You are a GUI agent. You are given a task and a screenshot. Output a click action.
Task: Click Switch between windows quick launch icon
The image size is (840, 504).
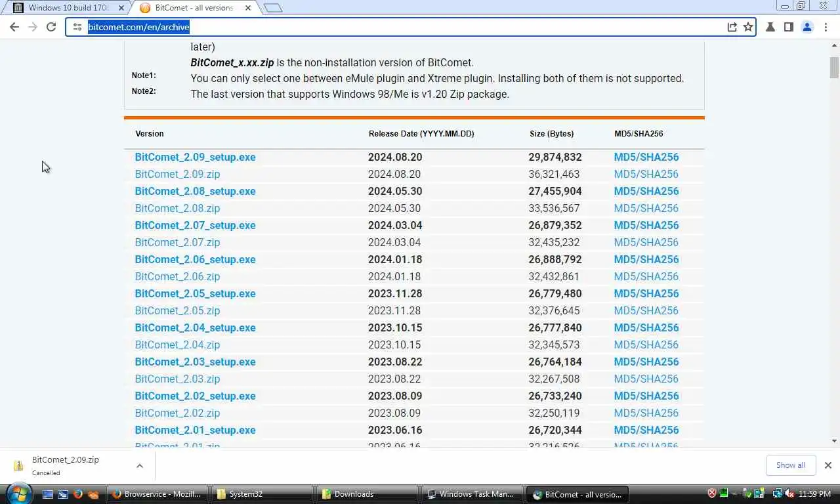(63, 493)
